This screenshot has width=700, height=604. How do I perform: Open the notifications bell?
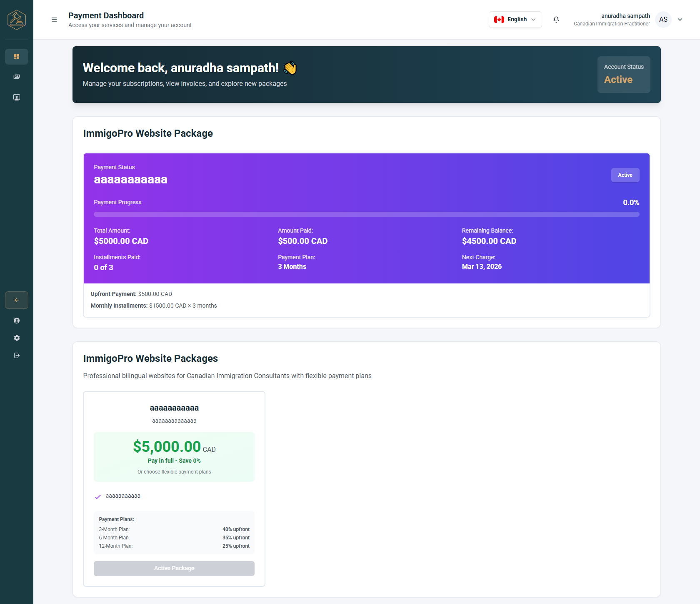[x=556, y=20]
